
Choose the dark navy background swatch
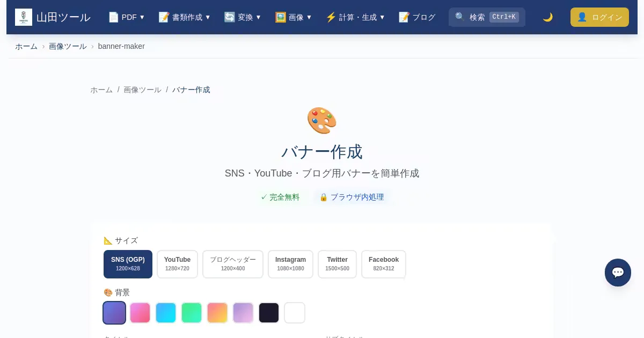coord(269,313)
